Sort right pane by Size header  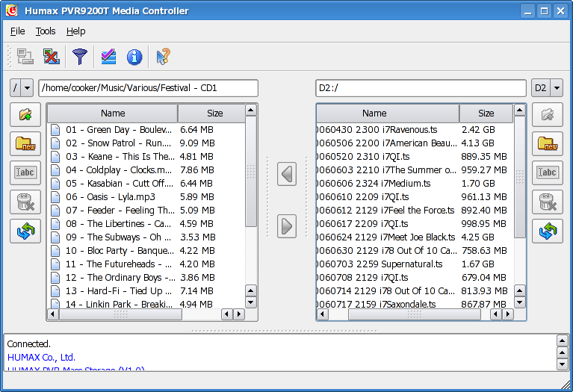pos(486,113)
